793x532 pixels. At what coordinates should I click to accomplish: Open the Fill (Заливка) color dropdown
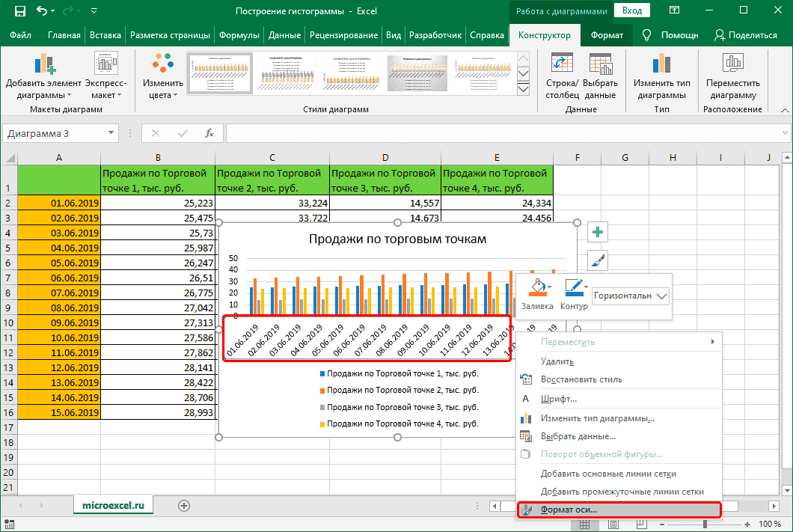coord(551,287)
